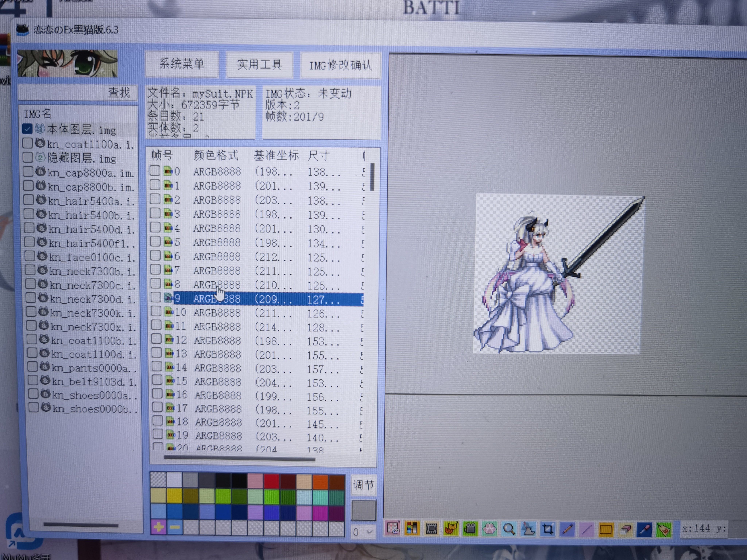Click the orange cat tool icon
This screenshot has width=747, height=560.
point(450,529)
